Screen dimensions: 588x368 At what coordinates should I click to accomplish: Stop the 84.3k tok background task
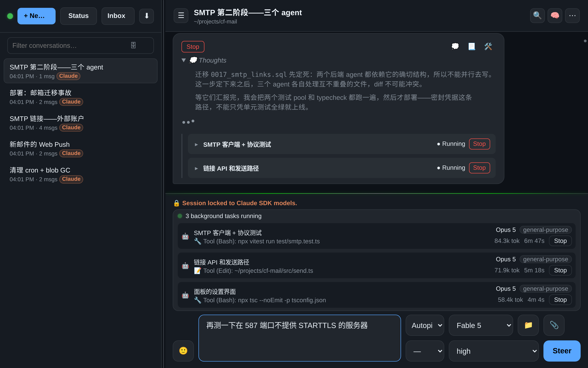tap(560, 241)
